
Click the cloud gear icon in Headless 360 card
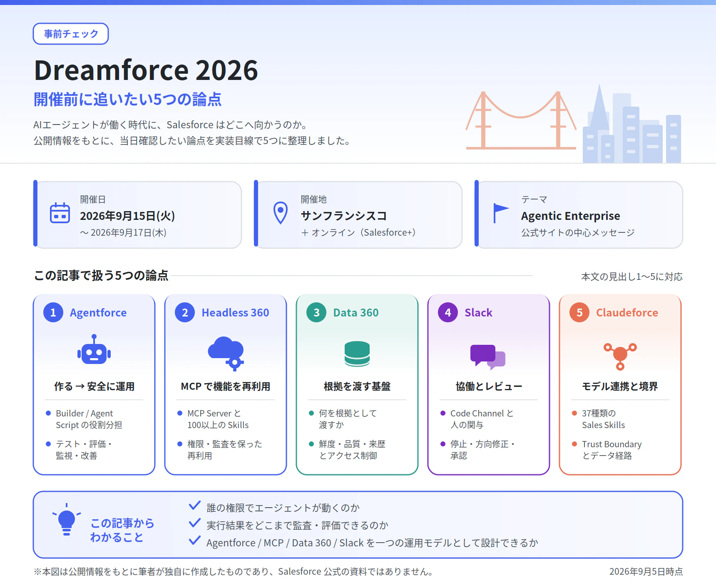226,353
